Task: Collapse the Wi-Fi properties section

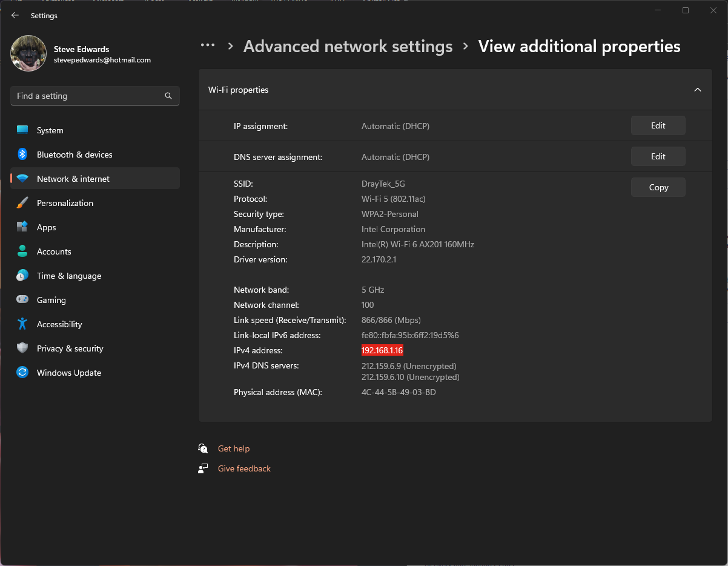Action: 697,90
